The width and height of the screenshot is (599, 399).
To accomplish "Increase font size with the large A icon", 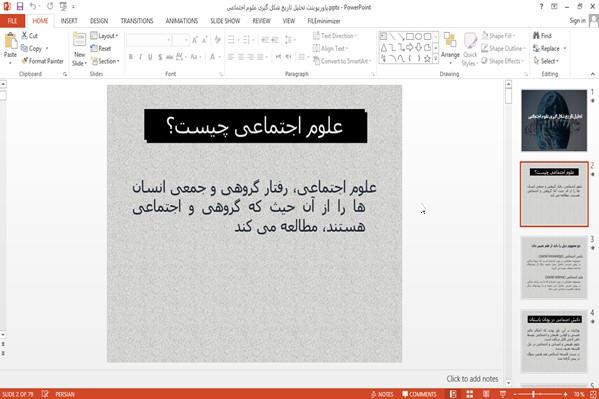I will point(195,40).
